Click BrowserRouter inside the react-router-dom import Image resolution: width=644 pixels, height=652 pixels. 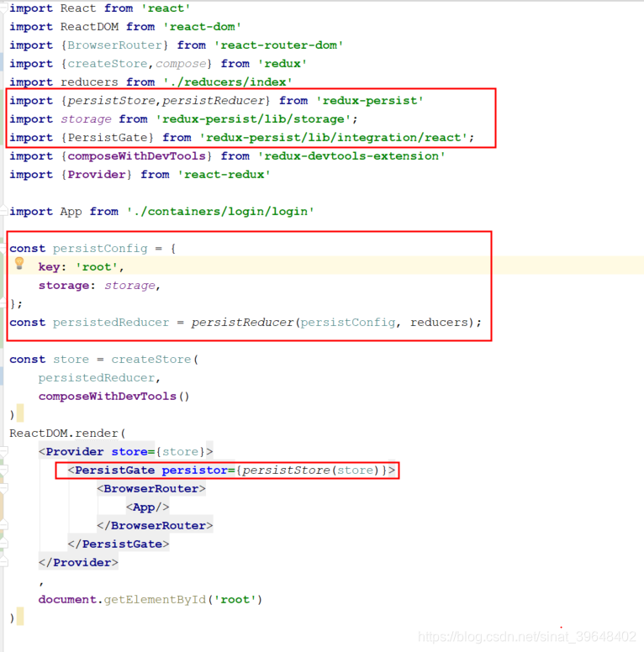click(x=114, y=45)
